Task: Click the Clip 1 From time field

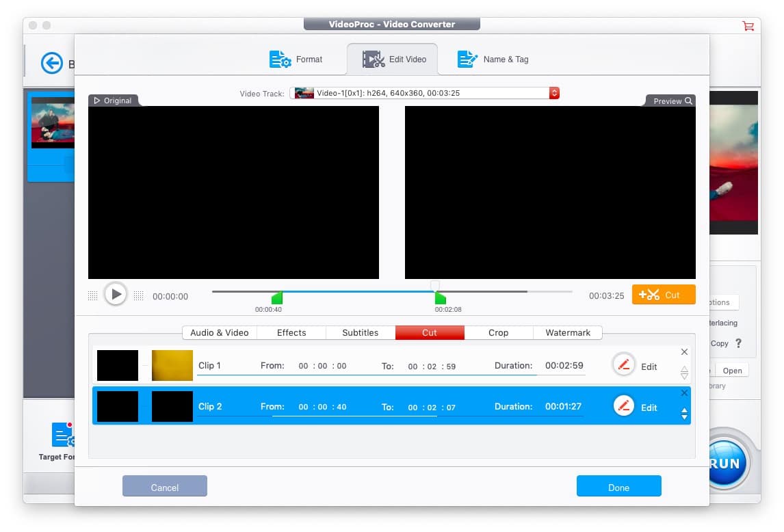Action: click(322, 366)
